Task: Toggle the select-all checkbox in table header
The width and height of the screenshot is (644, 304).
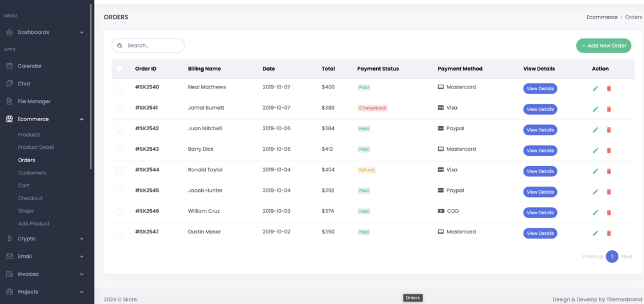Action: [120, 69]
